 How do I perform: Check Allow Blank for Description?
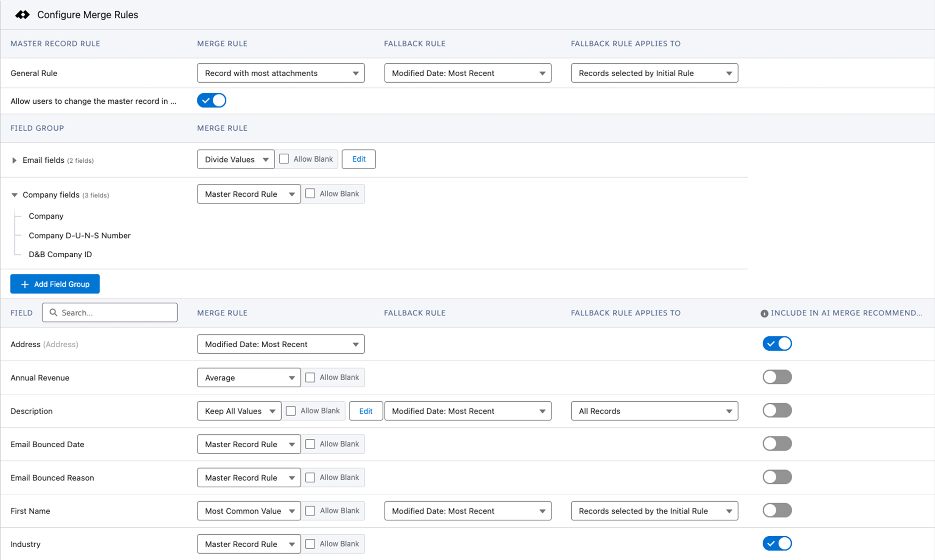click(x=291, y=411)
